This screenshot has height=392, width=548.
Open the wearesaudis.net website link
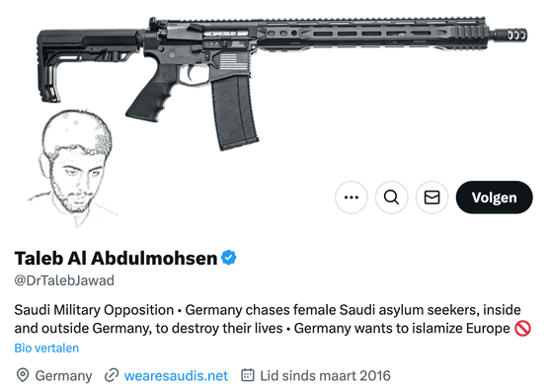pyautogui.click(x=176, y=376)
